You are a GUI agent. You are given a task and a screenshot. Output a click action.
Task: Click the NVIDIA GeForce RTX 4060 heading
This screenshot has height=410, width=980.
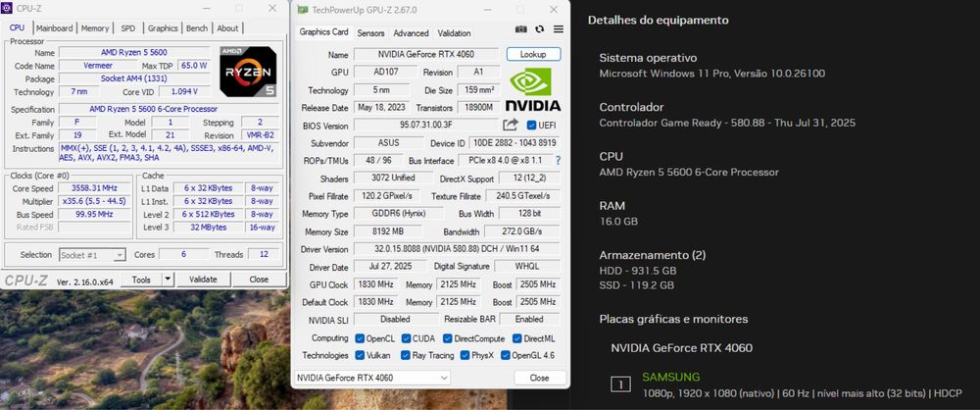point(681,347)
